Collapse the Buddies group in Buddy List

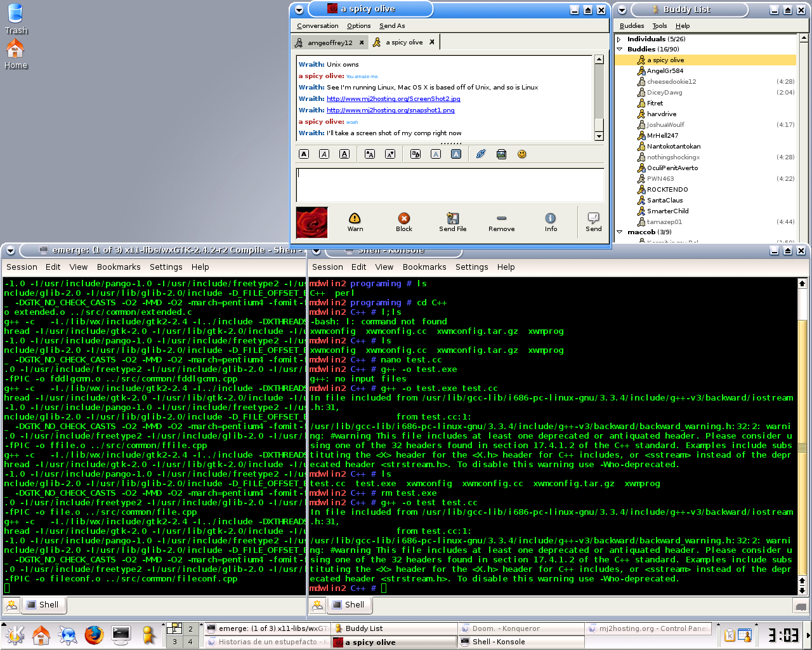pos(620,50)
